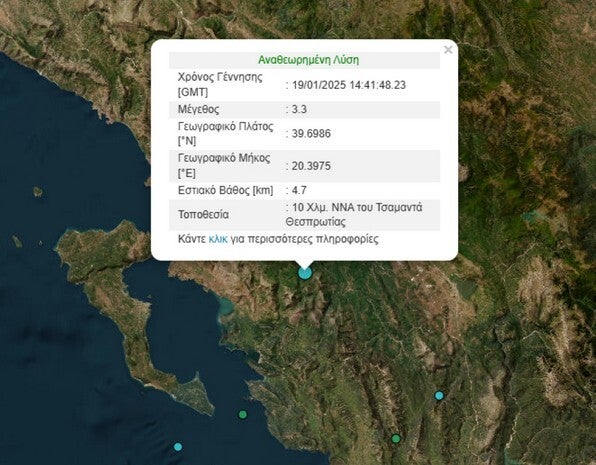Image resolution: width=596 pixels, height=465 pixels.
Task: Open the κλικ link for more information
Action: 218,239
